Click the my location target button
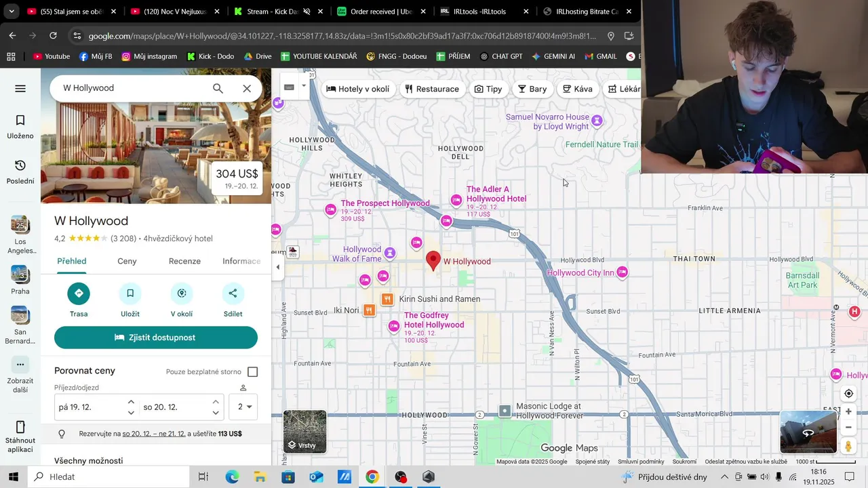 click(x=848, y=394)
